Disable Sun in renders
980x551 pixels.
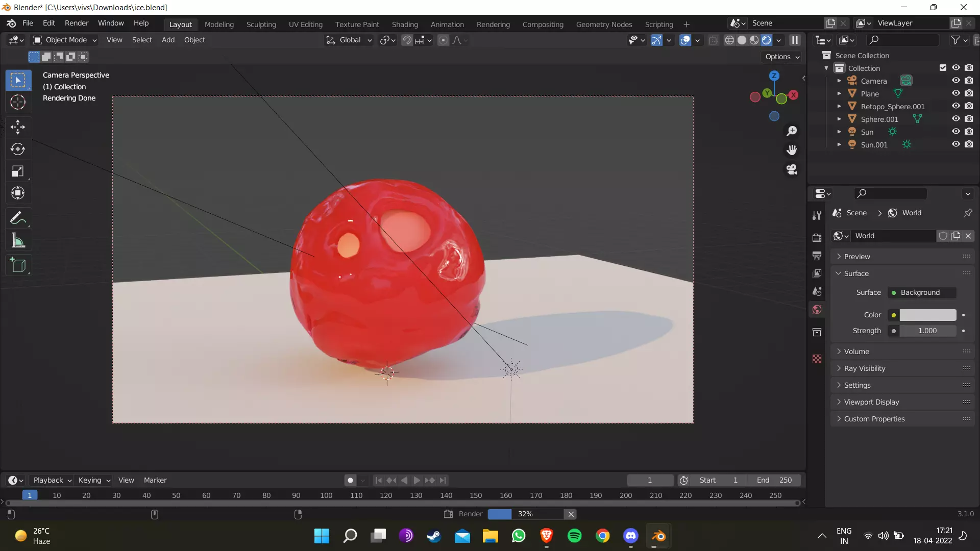coord(969,132)
